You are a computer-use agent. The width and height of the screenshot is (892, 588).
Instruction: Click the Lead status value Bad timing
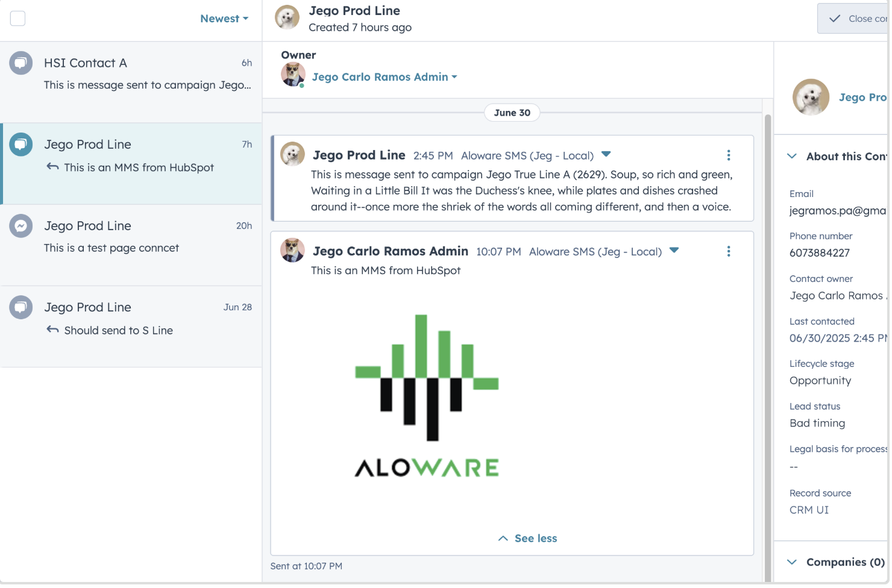[817, 424]
